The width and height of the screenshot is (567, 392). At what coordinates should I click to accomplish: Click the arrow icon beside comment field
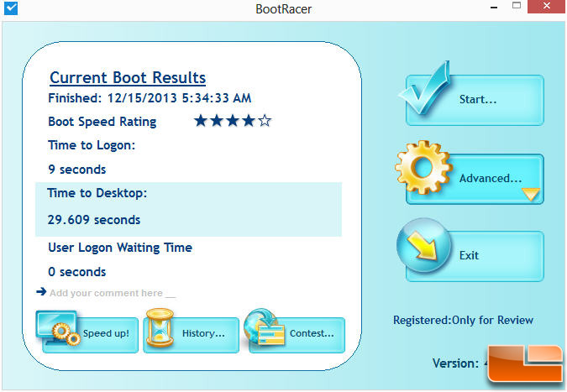click(41, 291)
